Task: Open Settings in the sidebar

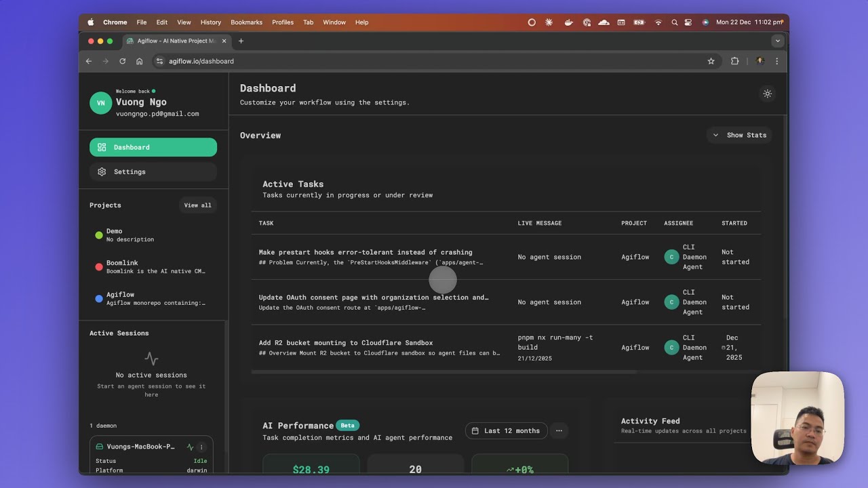Action: [153, 171]
